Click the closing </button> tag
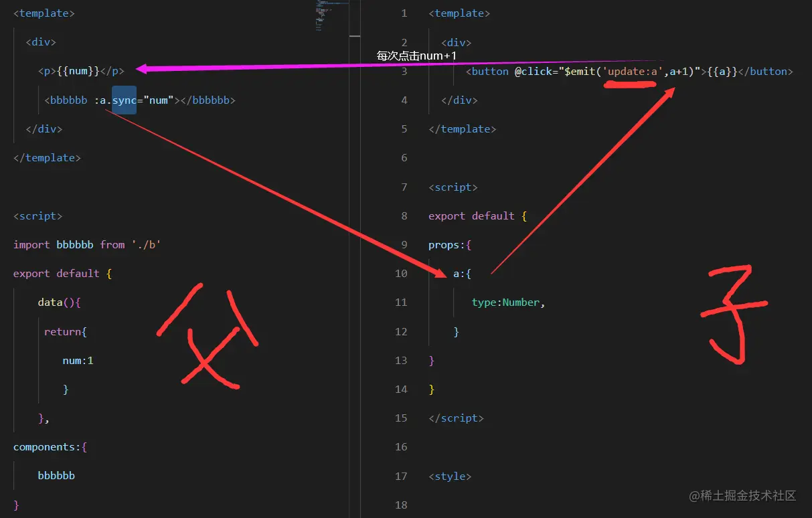This screenshot has height=518, width=812. [x=765, y=72]
